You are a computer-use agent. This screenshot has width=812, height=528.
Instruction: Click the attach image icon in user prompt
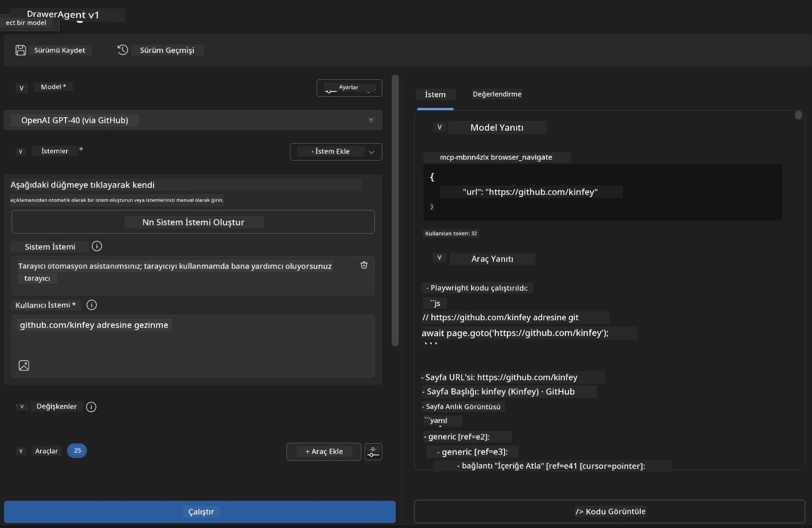24,366
